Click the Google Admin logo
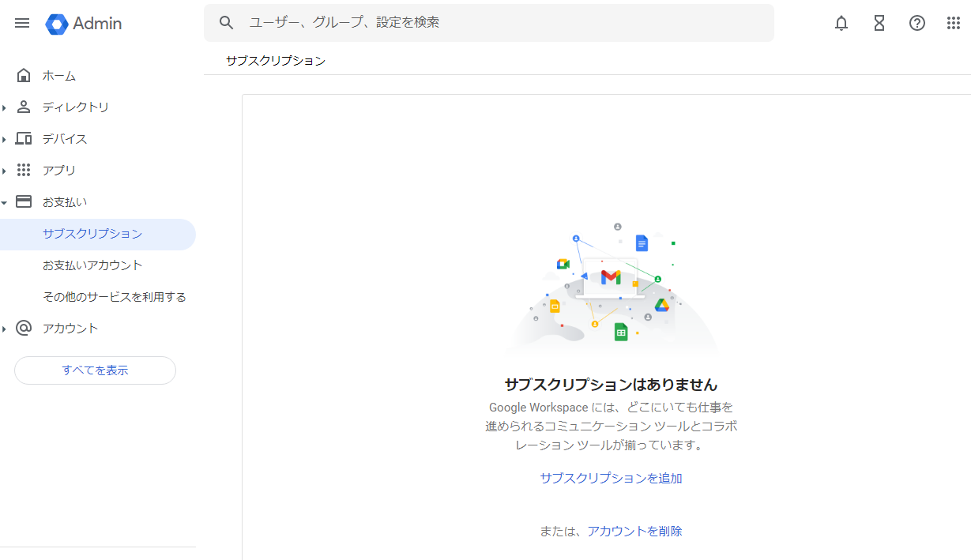 84,24
